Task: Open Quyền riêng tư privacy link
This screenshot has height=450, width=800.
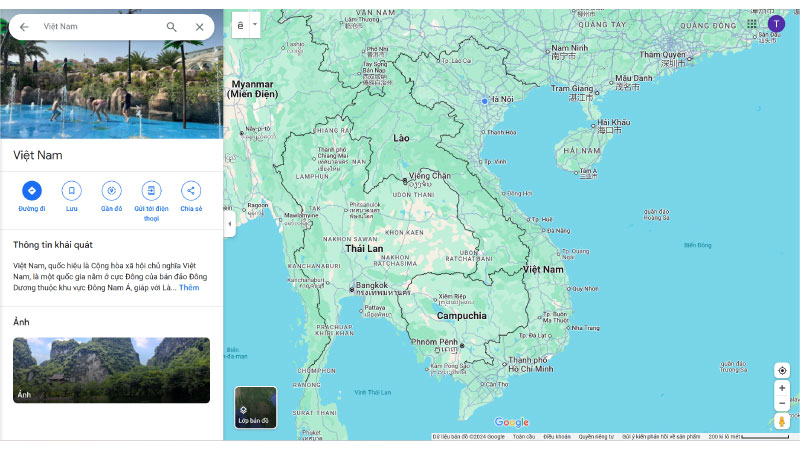Action: tap(596, 437)
